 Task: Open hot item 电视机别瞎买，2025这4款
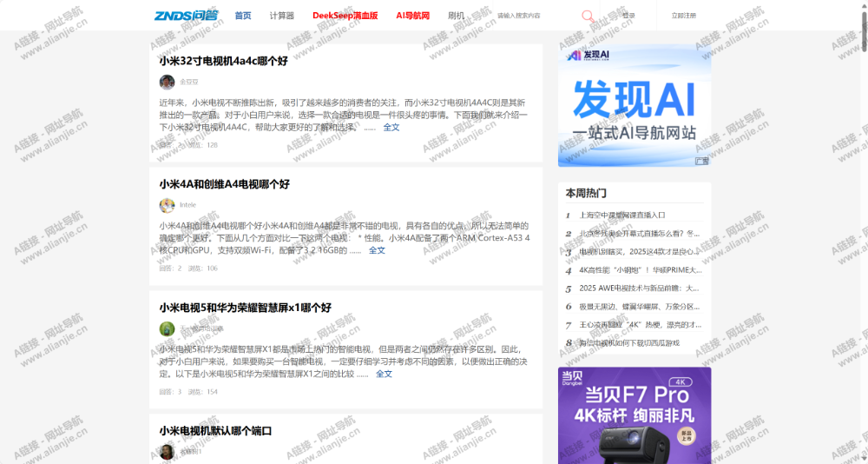point(640,252)
